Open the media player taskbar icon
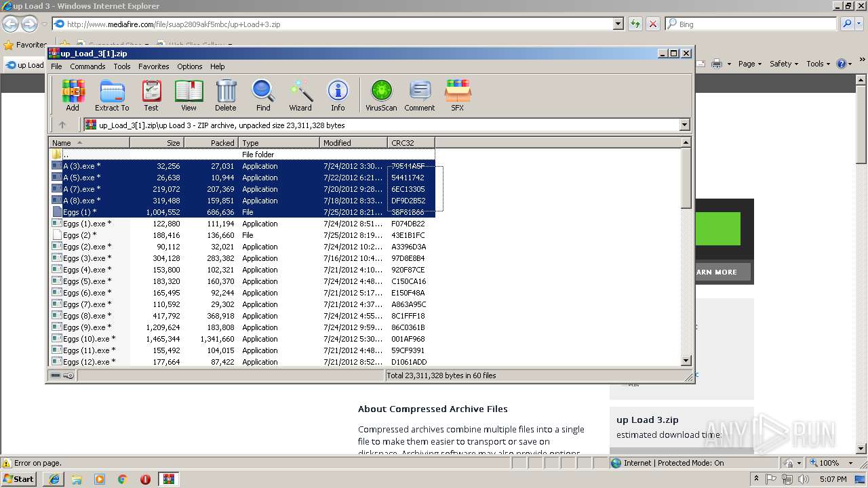The width and height of the screenshot is (868, 488). tap(100, 479)
